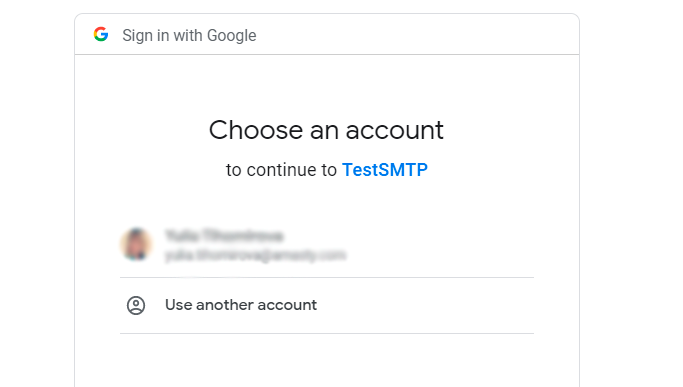Click the Choose an account heading
This screenshot has height=387, width=683.
tap(326, 130)
